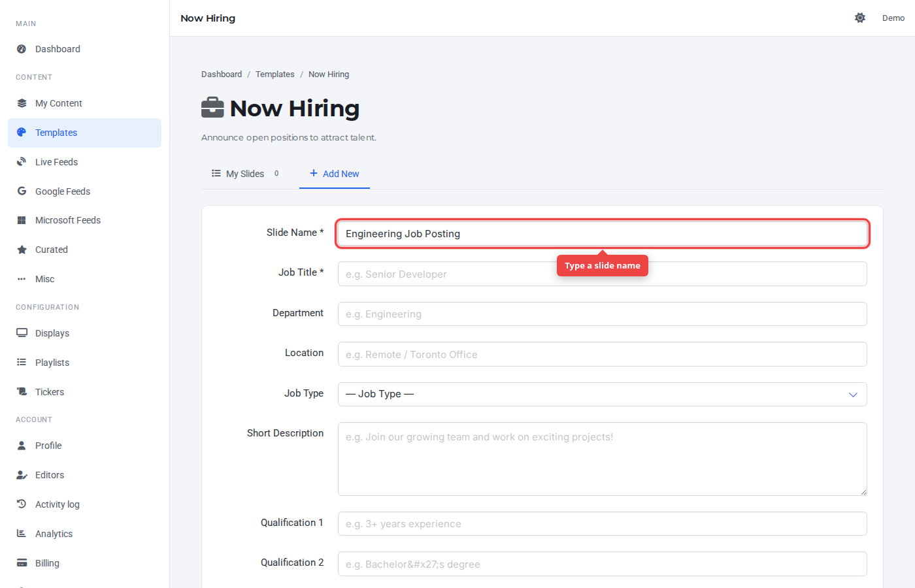Click the Activity log history icon
915x588 pixels.
[x=22, y=504]
